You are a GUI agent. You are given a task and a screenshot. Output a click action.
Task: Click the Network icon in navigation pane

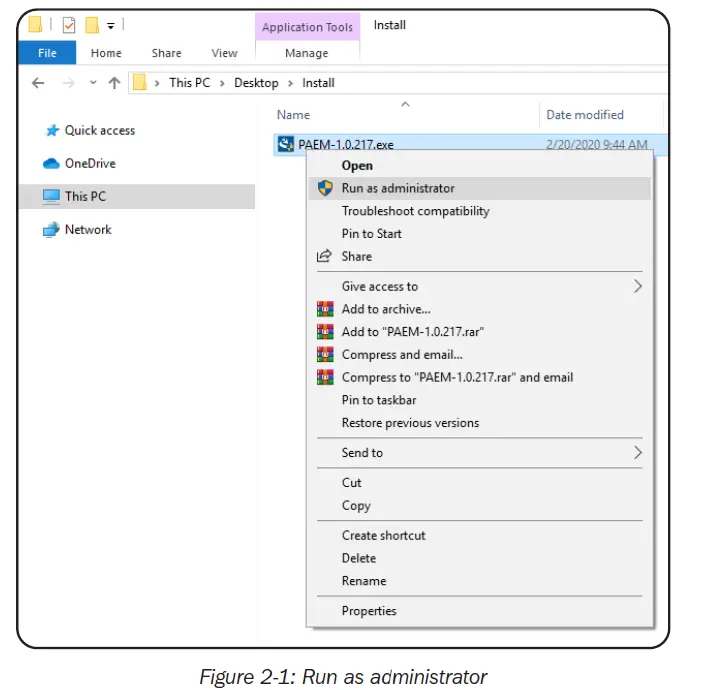(x=51, y=229)
